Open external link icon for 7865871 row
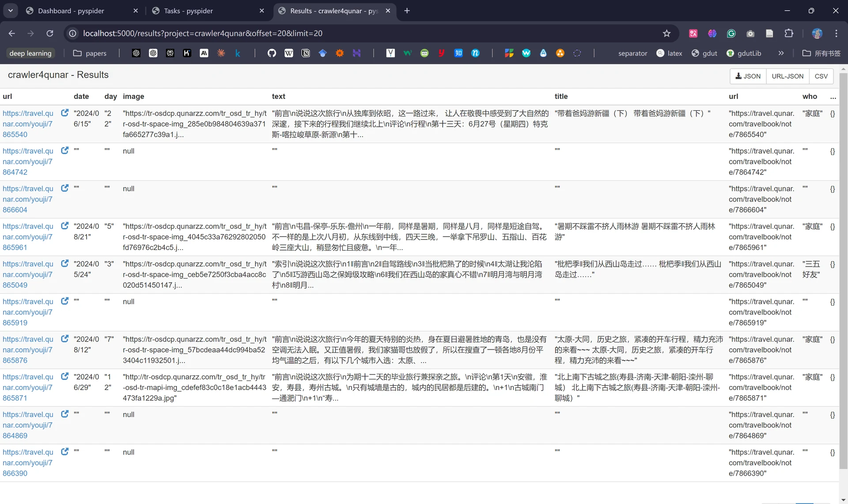The image size is (848, 504). click(x=64, y=376)
